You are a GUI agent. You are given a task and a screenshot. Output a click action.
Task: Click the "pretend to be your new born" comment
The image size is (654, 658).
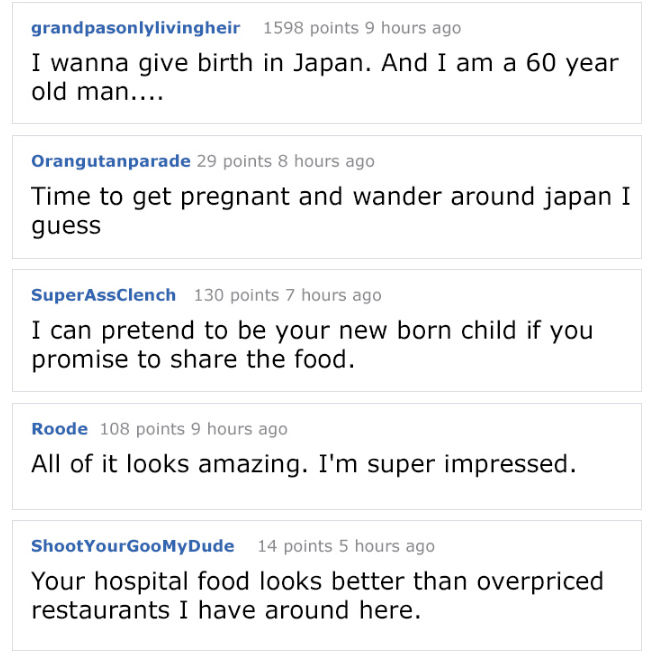(312, 344)
